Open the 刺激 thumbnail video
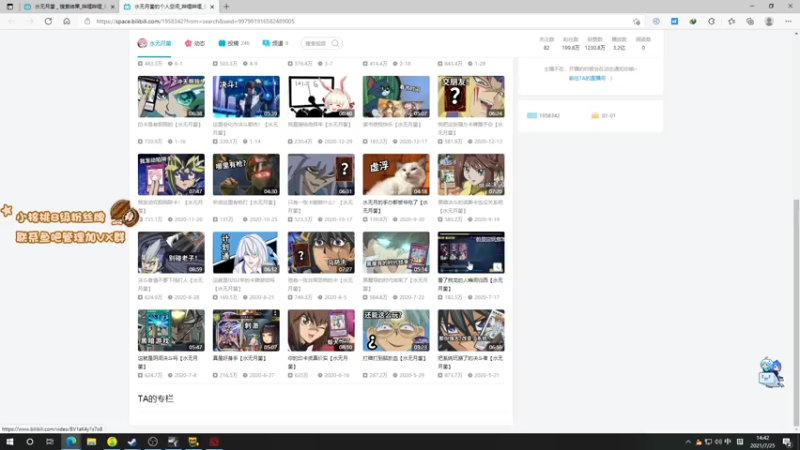This screenshot has width=800, height=450. (246, 331)
